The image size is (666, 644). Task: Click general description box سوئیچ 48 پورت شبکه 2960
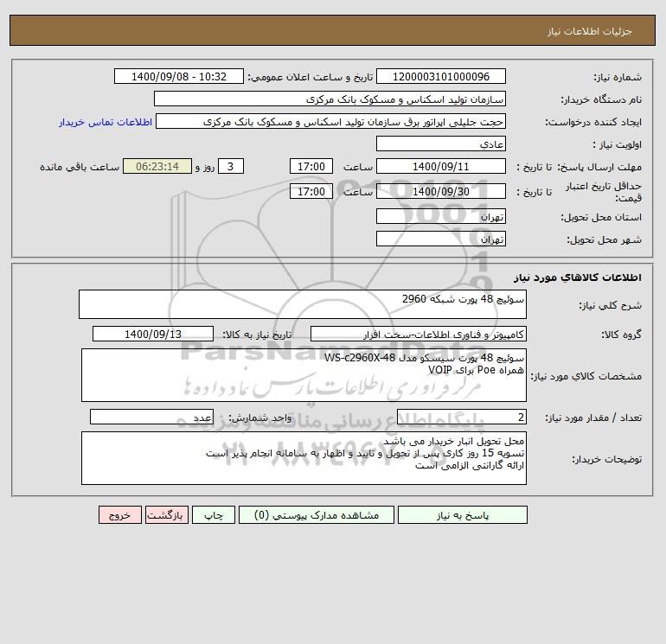pos(303,304)
